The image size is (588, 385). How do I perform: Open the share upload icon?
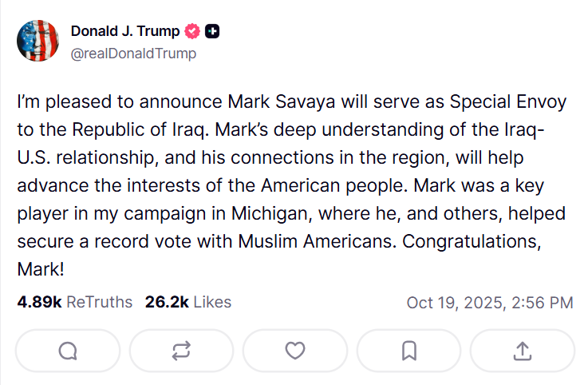click(522, 351)
